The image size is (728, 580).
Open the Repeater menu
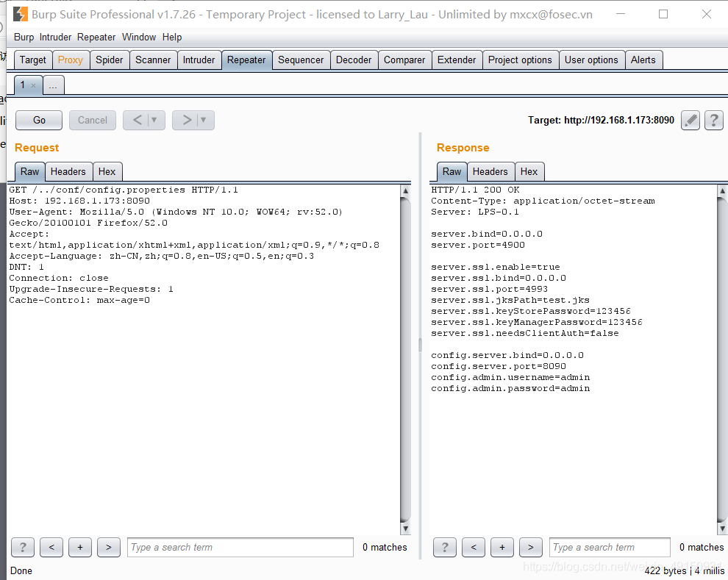click(96, 37)
